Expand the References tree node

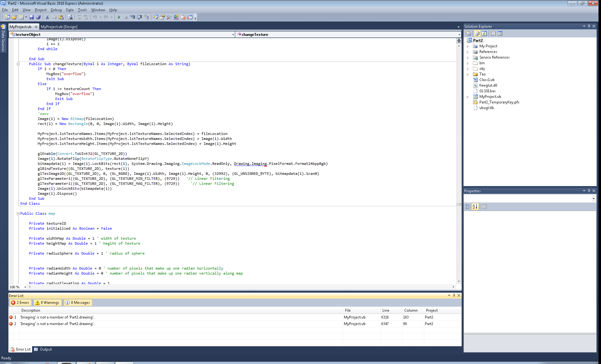tap(468, 52)
